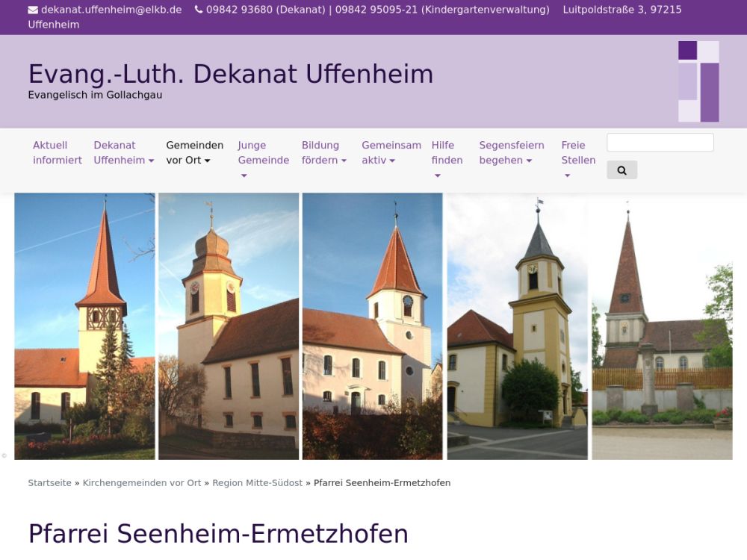The width and height of the screenshot is (747, 560).
Task: Click the Evang.-Luth. Dekanat Uffenheim site title
Action: pyautogui.click(x=230, y=74)
